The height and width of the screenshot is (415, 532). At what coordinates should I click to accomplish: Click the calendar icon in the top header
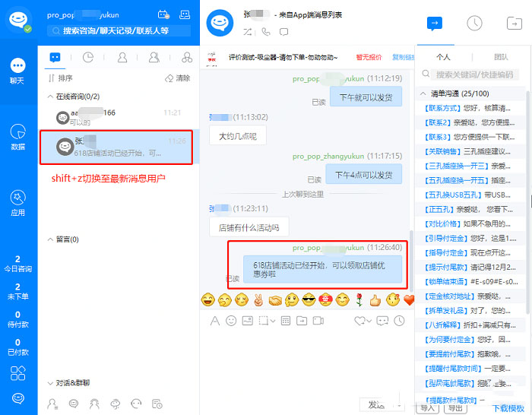(x=163, y=14)
